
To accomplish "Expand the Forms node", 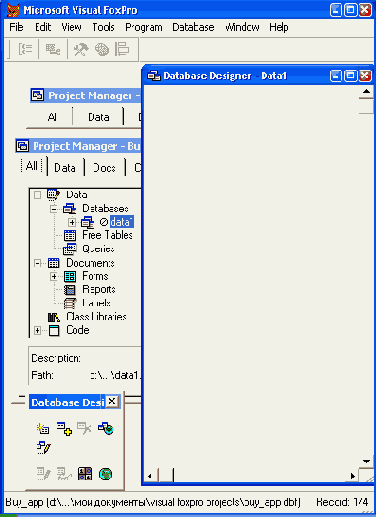I will coord(54,276).
